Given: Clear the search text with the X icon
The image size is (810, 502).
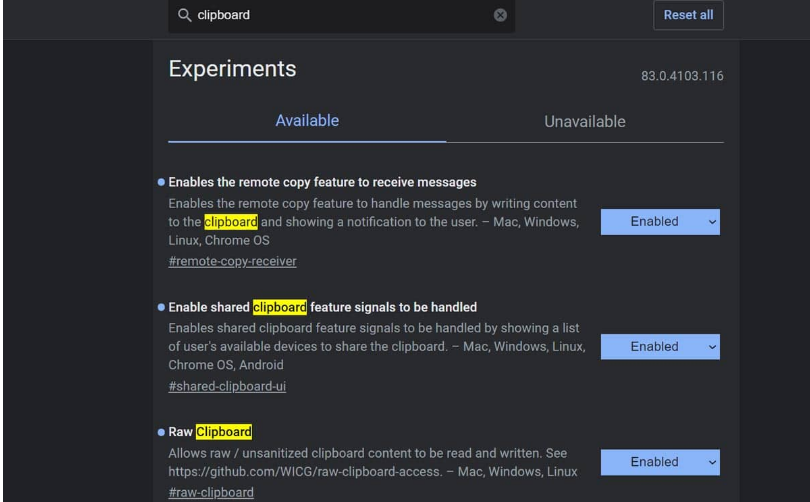Looking at the screenshot, I should tap(500, 15).
